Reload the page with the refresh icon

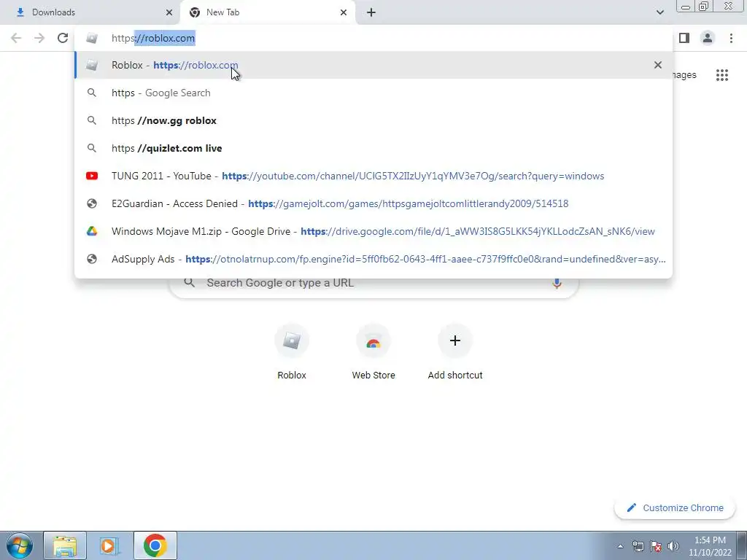point(63,38)
